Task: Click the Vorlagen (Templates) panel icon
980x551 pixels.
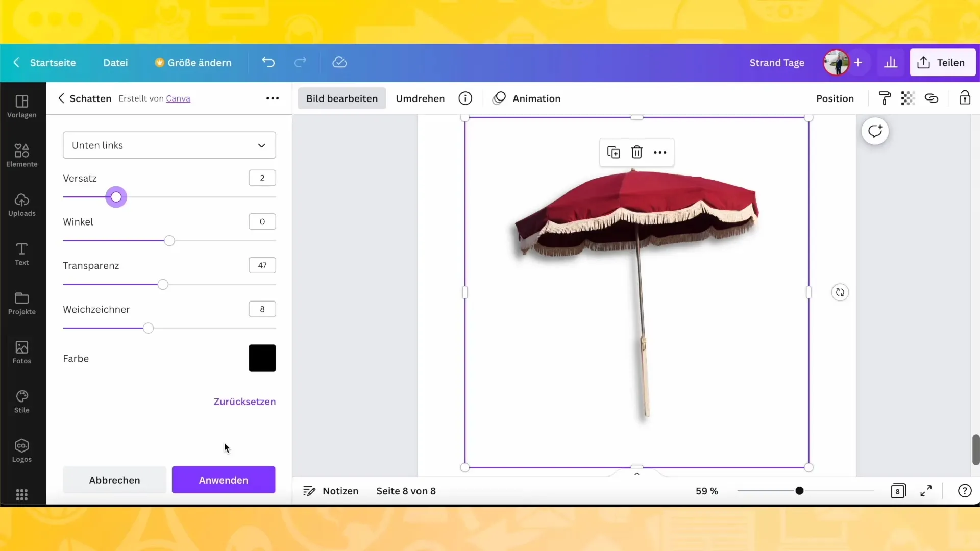Action: point(21,106)
